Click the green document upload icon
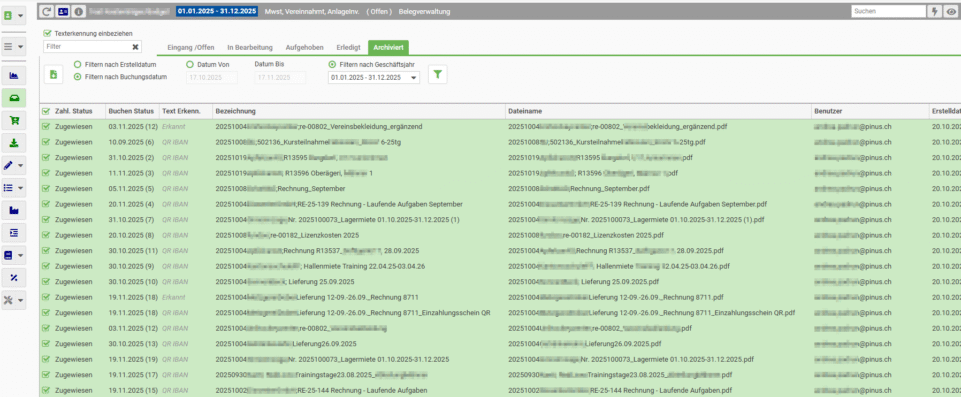The height and width of the screenshot is (397, 961). coord(53,74)
